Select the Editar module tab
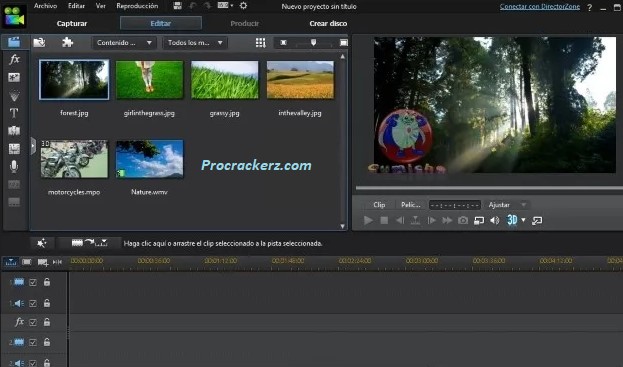 coord(161,23)
